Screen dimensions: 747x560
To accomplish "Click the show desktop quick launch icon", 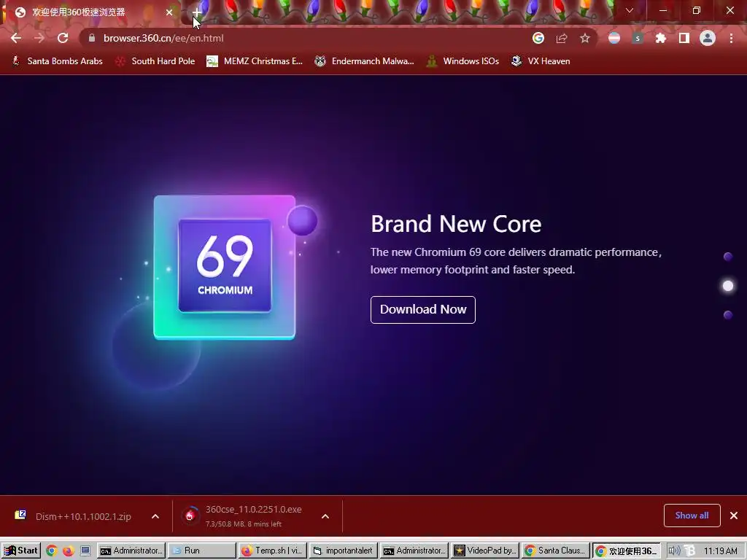I will (85, 551).
